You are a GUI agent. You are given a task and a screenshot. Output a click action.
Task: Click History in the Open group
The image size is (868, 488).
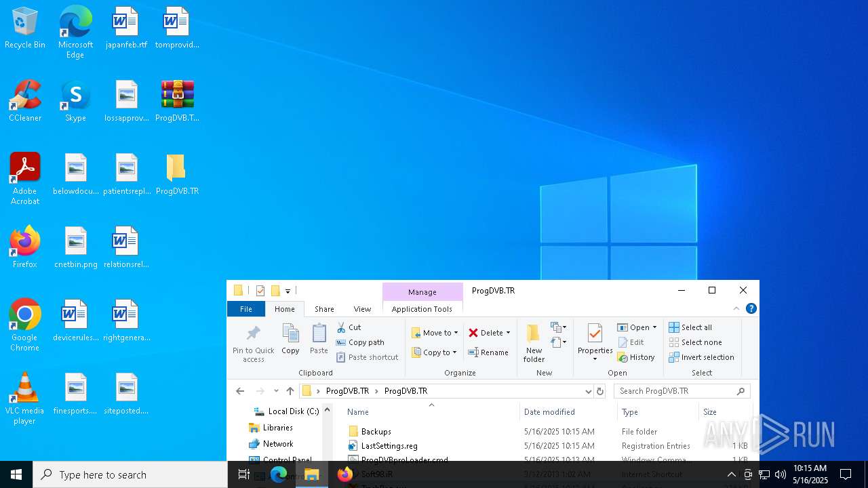pyautogui.click(x=636, y=357)
